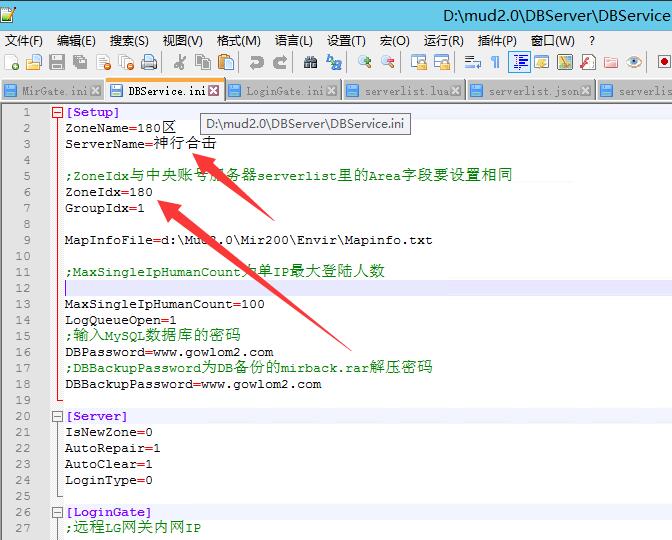672x540 pixels.
Task: Toggle file monitoring eye icon
Action: tap(634, 62)
